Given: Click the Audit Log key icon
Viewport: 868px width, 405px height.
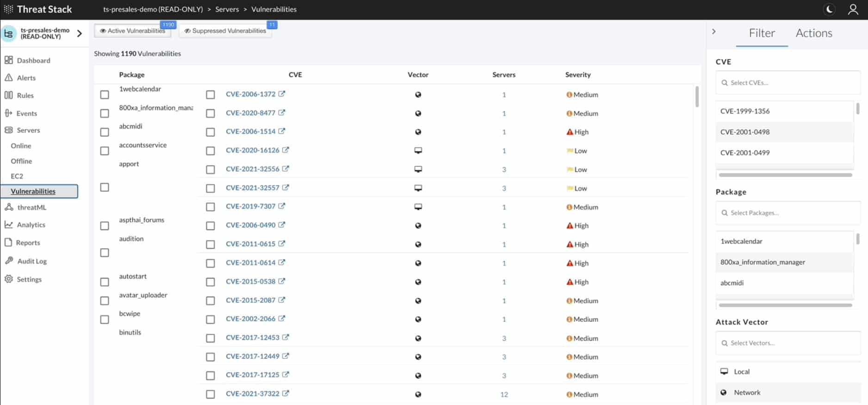Looking at the screenshot, I should point(9,261).
